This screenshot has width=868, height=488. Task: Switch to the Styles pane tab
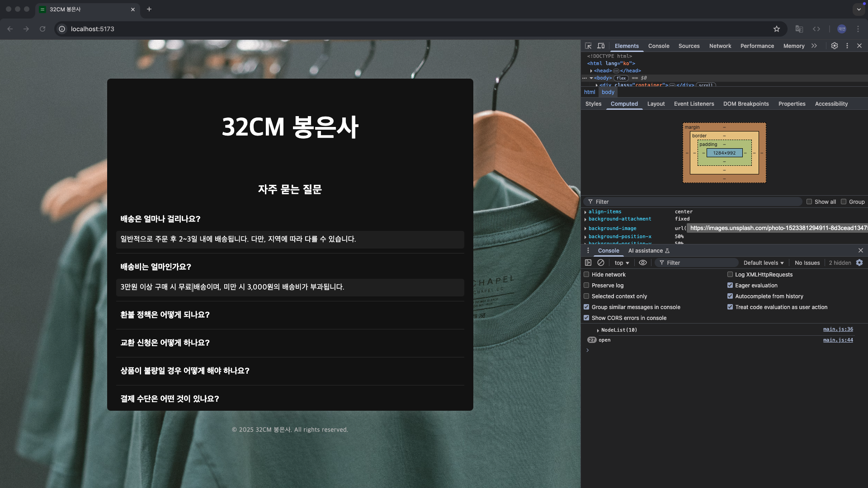(x=593, y=104)
